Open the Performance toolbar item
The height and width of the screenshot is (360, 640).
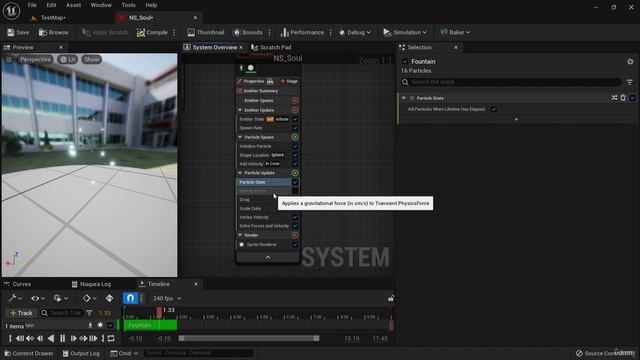tap(302, 32)
